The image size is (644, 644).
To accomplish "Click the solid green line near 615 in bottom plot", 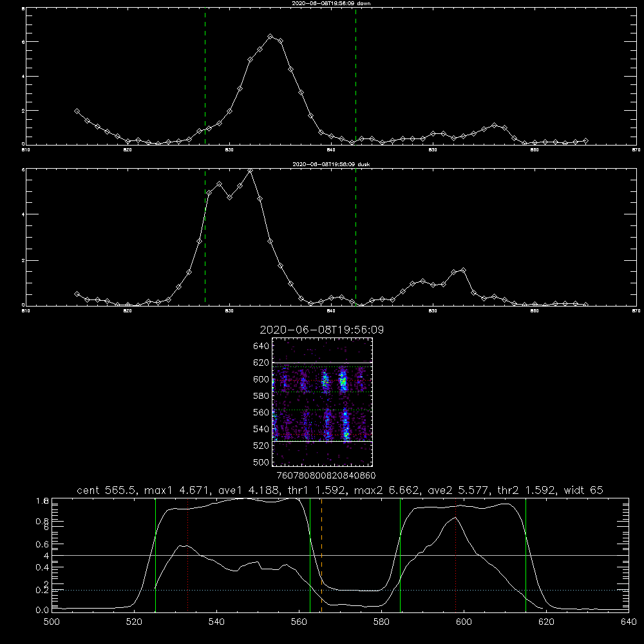I will 526,554.
